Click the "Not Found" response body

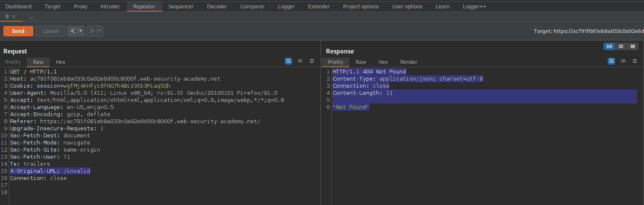coord(351,107)
